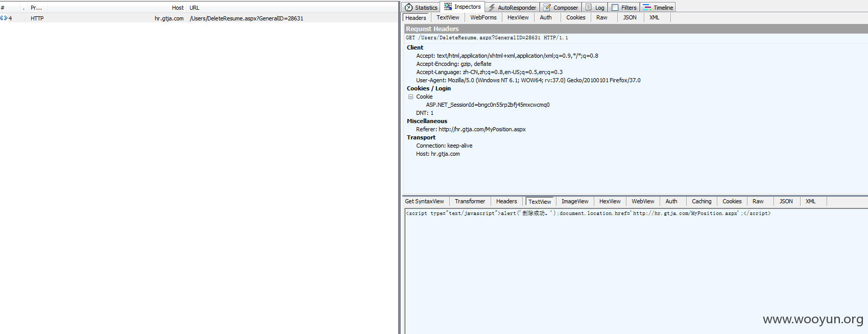This screenshot has height=334, width=868.
Task: Switch to the Composer tab
Action: (x=561, y=7)
